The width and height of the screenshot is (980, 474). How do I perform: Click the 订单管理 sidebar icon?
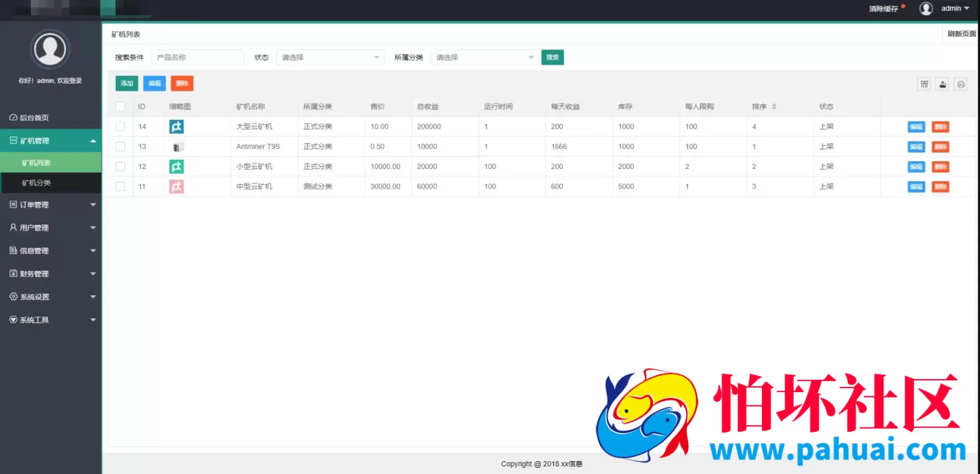(x=13, y=205)
